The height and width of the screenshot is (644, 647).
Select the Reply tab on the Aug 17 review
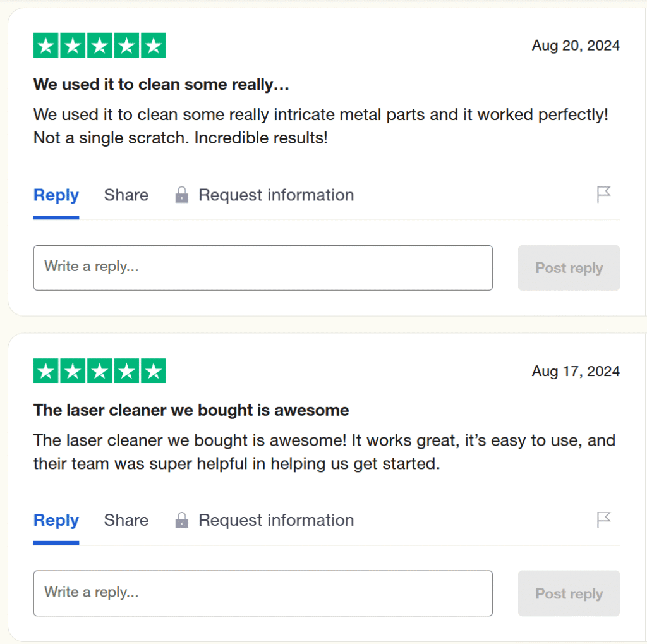56,521
